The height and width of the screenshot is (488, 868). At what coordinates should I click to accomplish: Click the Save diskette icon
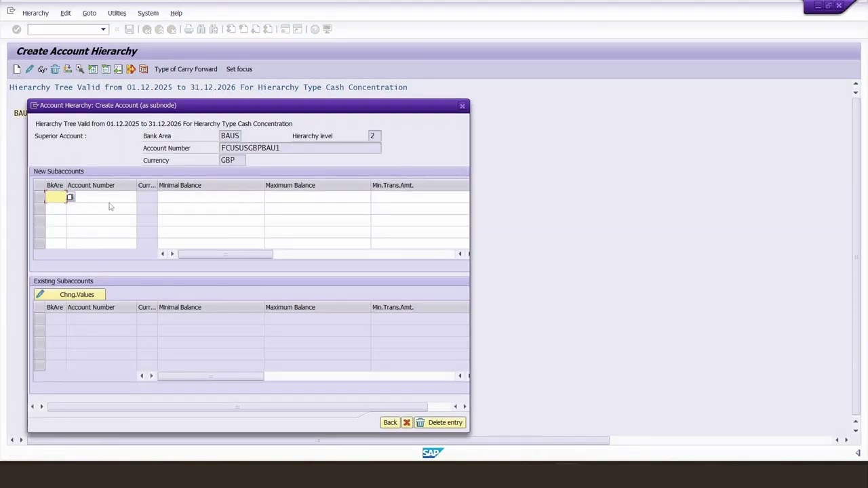click(129, 29)
